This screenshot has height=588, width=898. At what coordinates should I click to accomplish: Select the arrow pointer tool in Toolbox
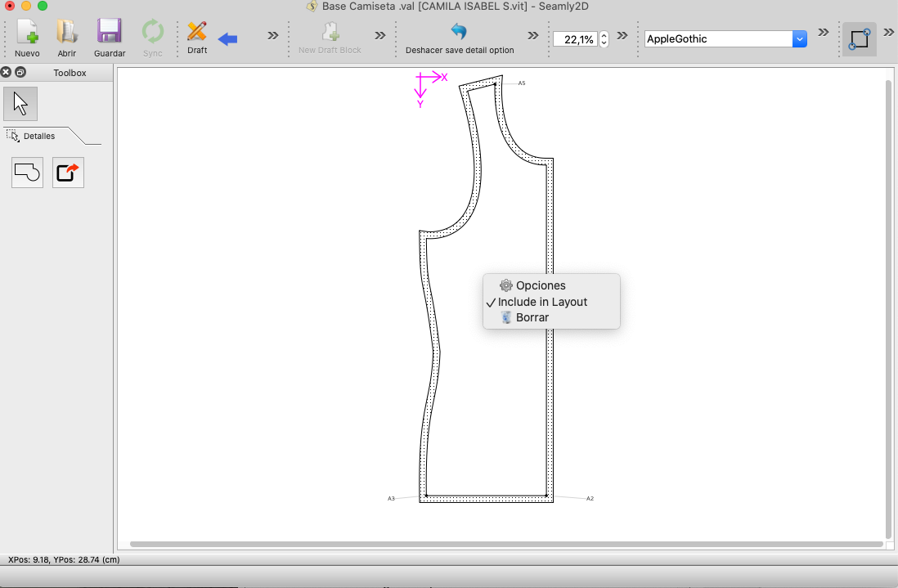(20, 104)
